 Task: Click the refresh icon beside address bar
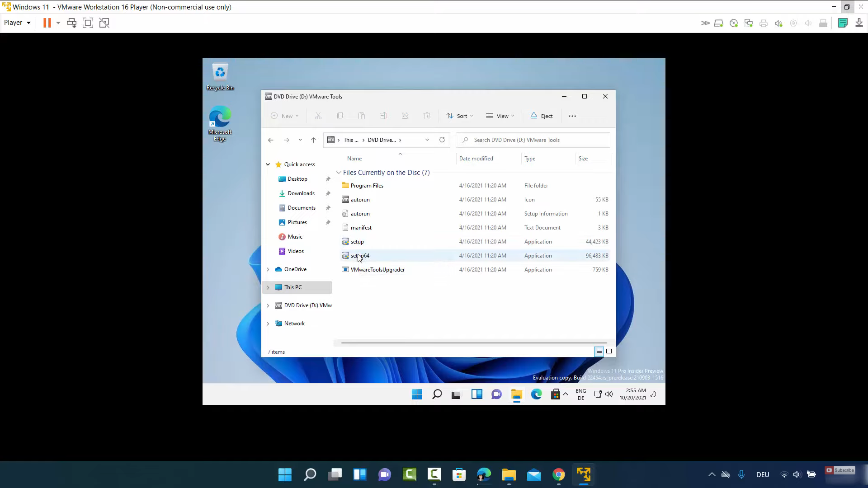click(442, 140)
